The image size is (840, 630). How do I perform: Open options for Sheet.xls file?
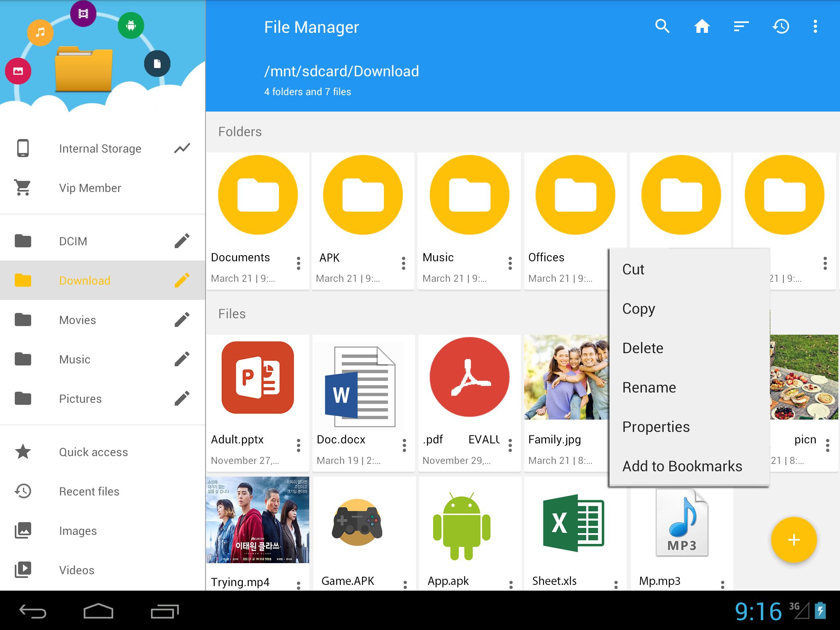click(x=616, y=585)
